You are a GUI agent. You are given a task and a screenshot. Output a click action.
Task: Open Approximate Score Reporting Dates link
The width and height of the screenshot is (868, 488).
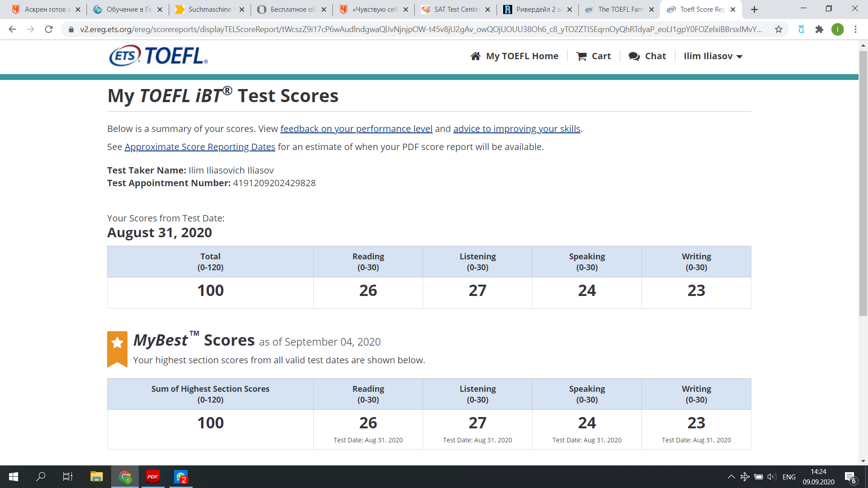(200, 147)
